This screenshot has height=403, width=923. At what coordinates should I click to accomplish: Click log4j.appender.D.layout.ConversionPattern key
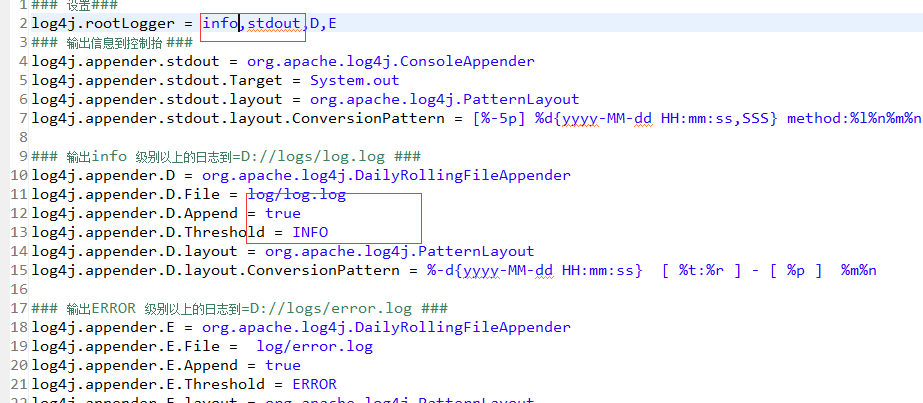click(216, 270)
